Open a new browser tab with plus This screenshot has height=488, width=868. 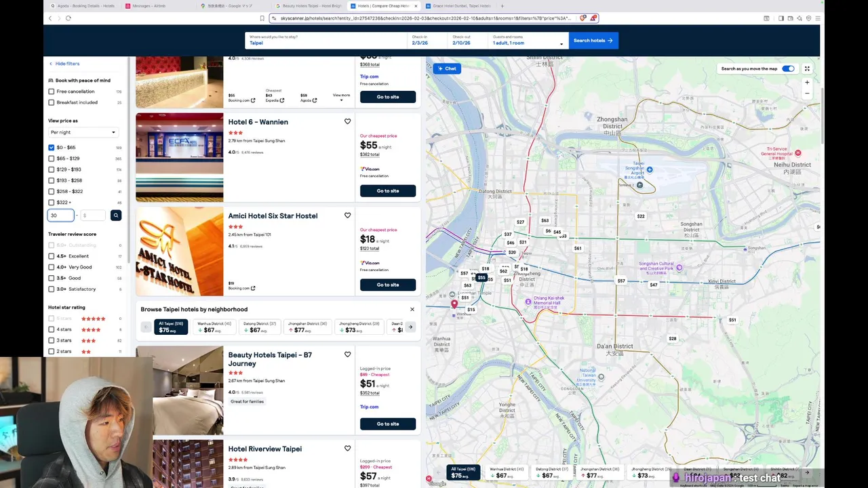click(502, 5)
